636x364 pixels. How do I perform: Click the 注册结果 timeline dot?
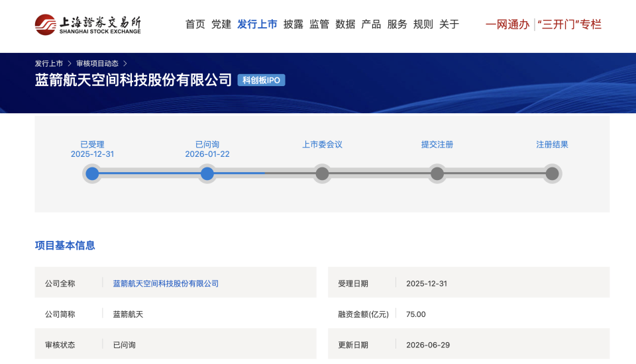[x=552, y=174]
